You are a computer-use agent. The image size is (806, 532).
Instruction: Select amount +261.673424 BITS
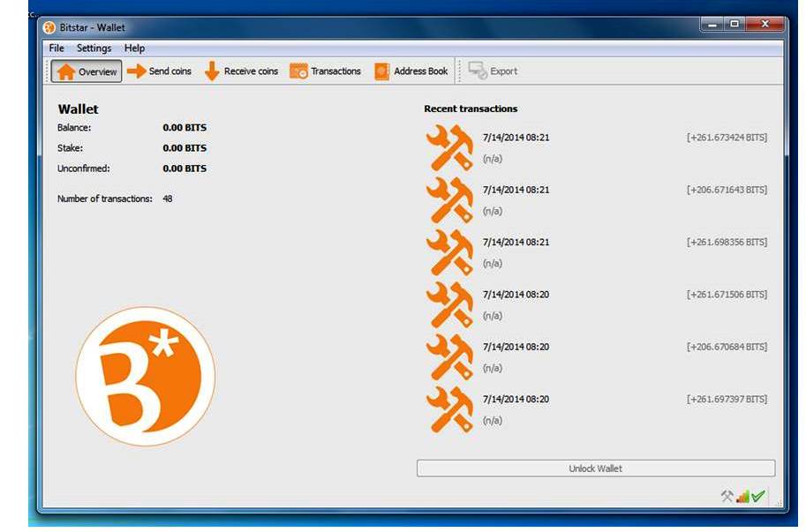tap(727, 138)
